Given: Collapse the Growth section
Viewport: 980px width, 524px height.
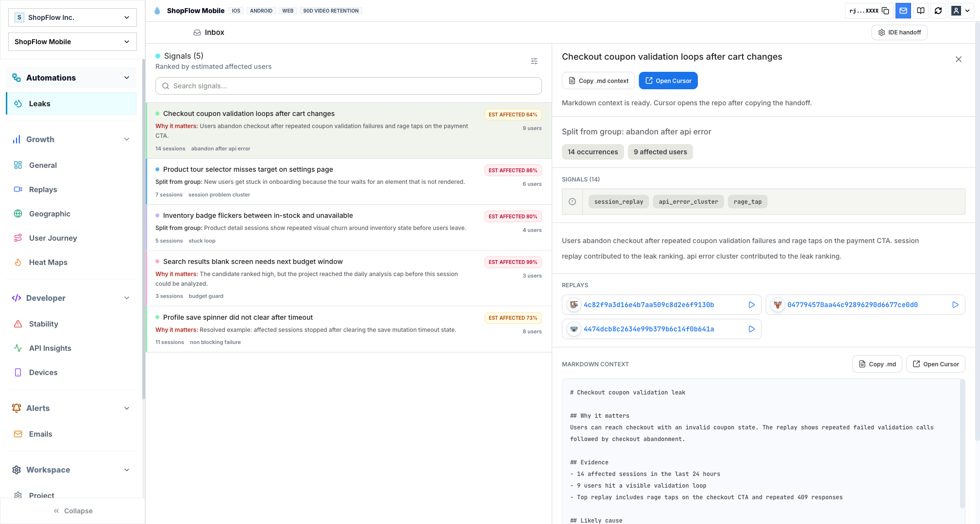Looking at the screenshot, I should click(x=127, y=139).
